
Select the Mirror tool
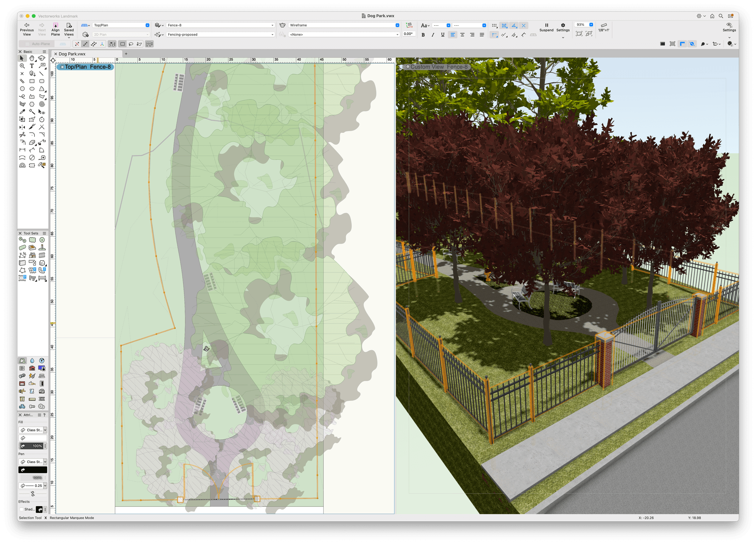[22, 127]
